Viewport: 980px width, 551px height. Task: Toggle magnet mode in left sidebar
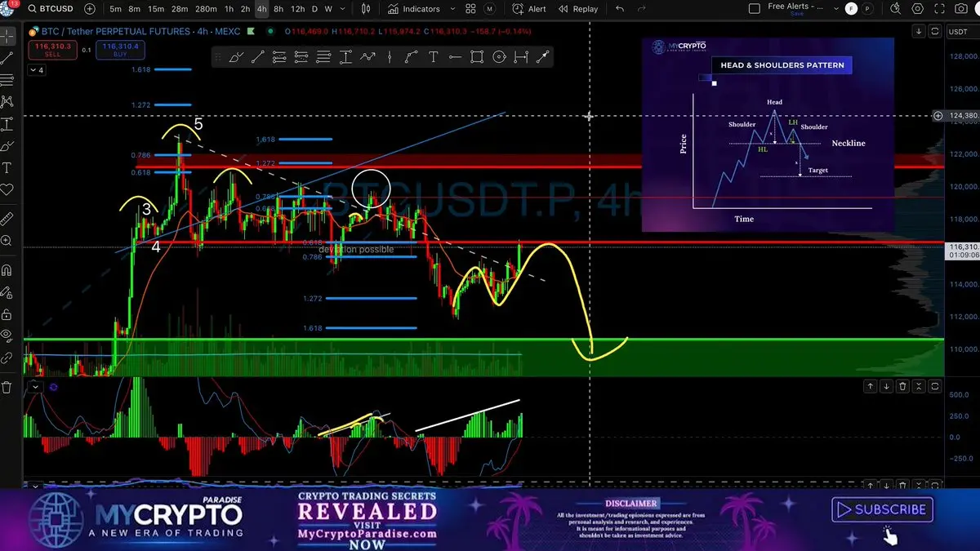point(7,269)
